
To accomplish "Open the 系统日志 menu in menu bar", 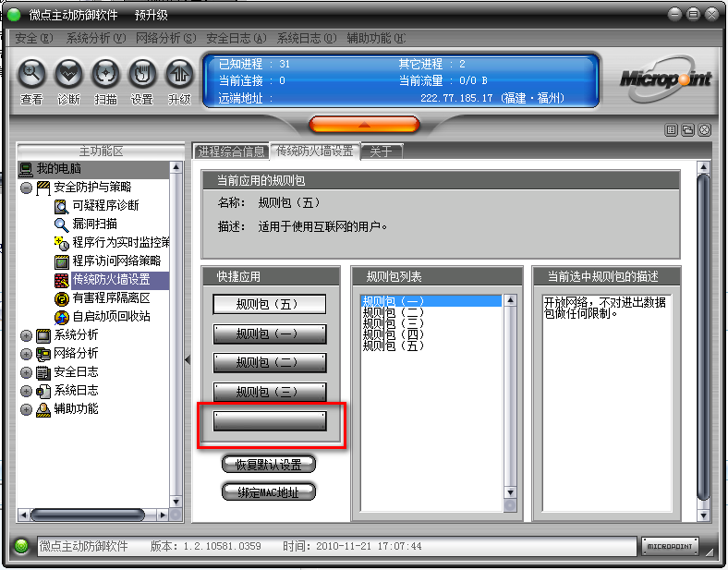I will (307, 38).
